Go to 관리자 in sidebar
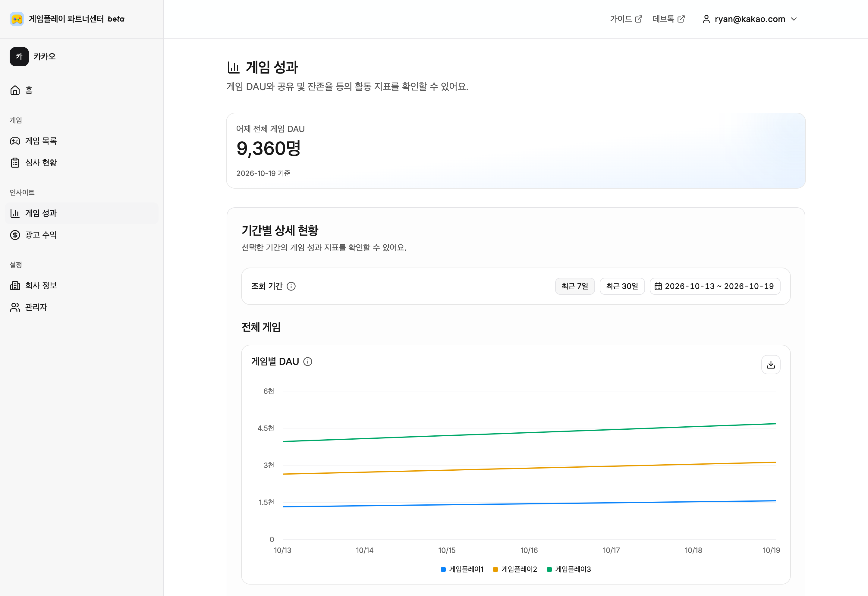 click(x=81, y=307)
